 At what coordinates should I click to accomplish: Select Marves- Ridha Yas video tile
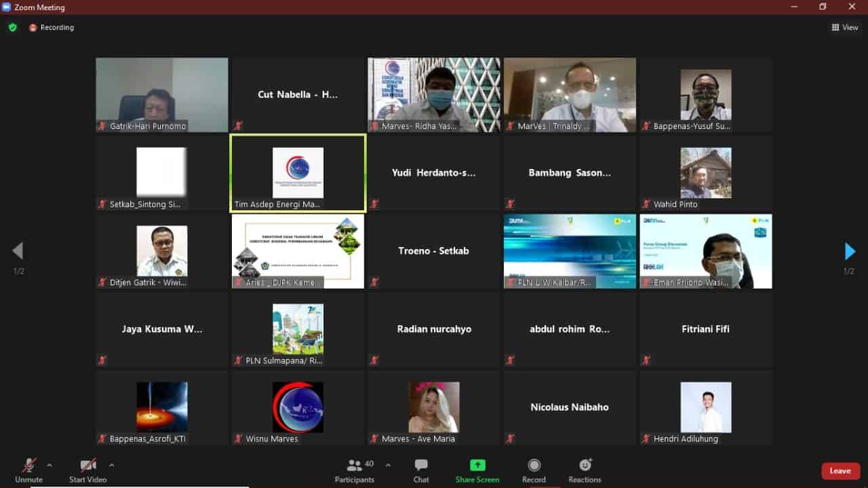click(x=434, y=95)
